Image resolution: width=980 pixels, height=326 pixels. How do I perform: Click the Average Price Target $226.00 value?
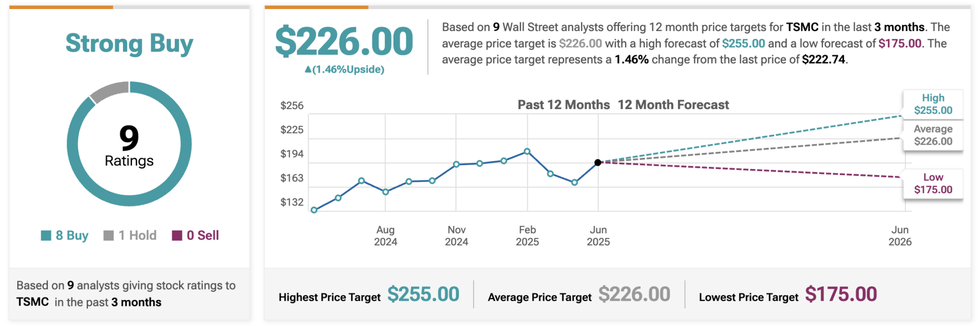point(634,294)
